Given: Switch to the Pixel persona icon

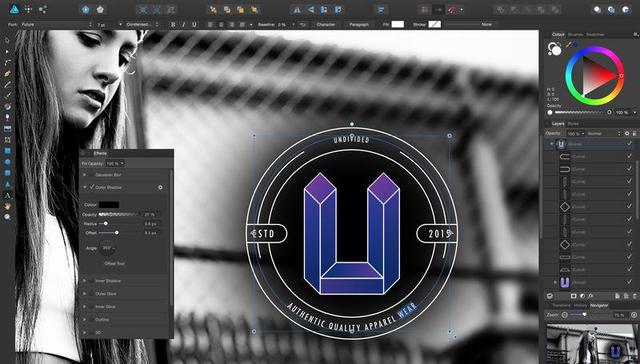Looking at the screenshot, I should click(x=28, y=9).
